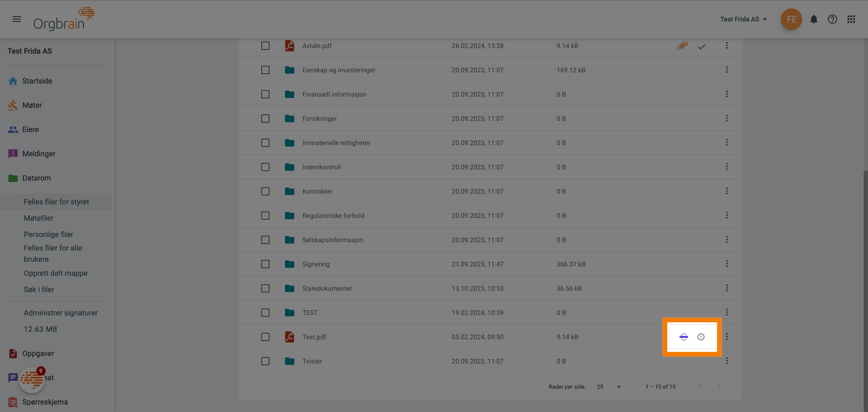Click Administrer signaturer
This screenshot has height=412, width=868.
click(61, 313)
